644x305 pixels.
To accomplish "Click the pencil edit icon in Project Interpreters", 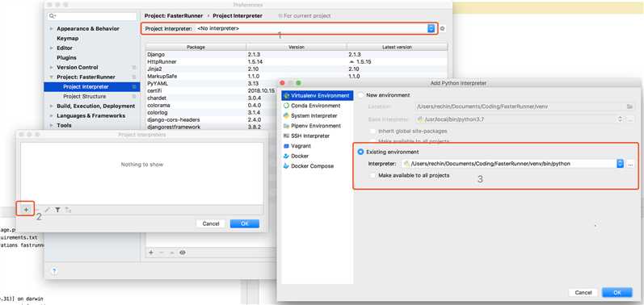I will (x=47, y=210).
